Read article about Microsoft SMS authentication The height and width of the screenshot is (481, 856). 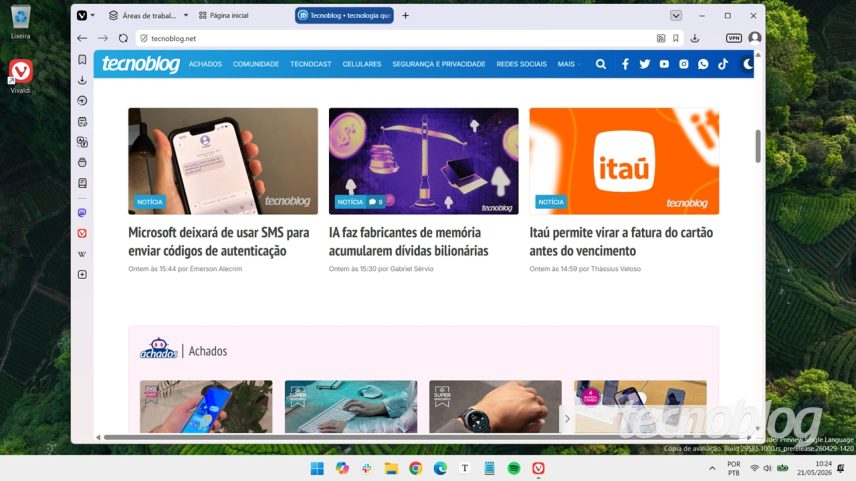218,241
